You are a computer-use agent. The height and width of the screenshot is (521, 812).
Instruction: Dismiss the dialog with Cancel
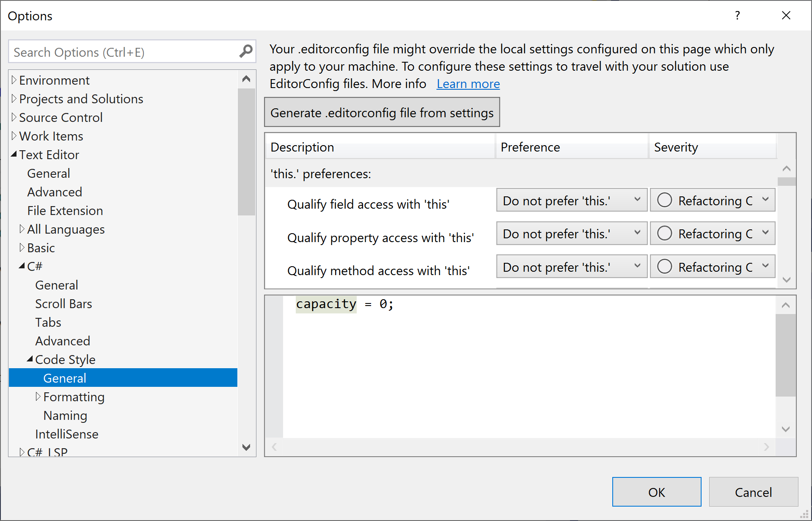tap(753, 492)
